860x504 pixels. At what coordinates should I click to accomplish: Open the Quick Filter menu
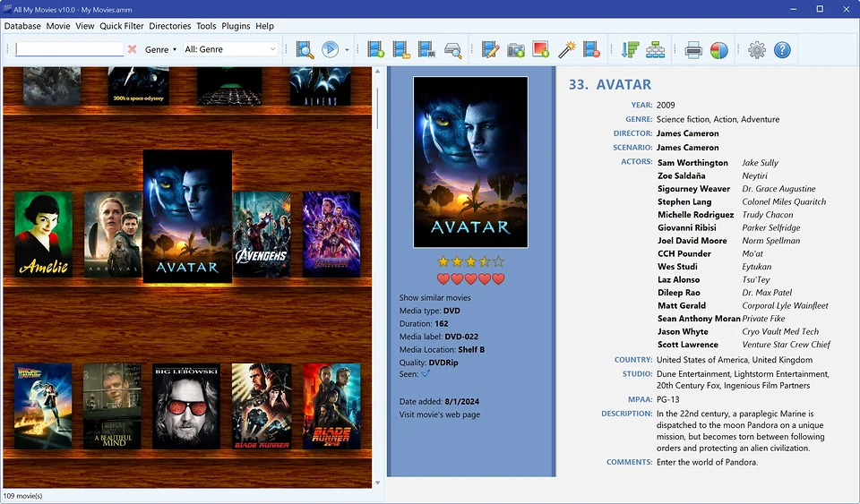(122, 26)
